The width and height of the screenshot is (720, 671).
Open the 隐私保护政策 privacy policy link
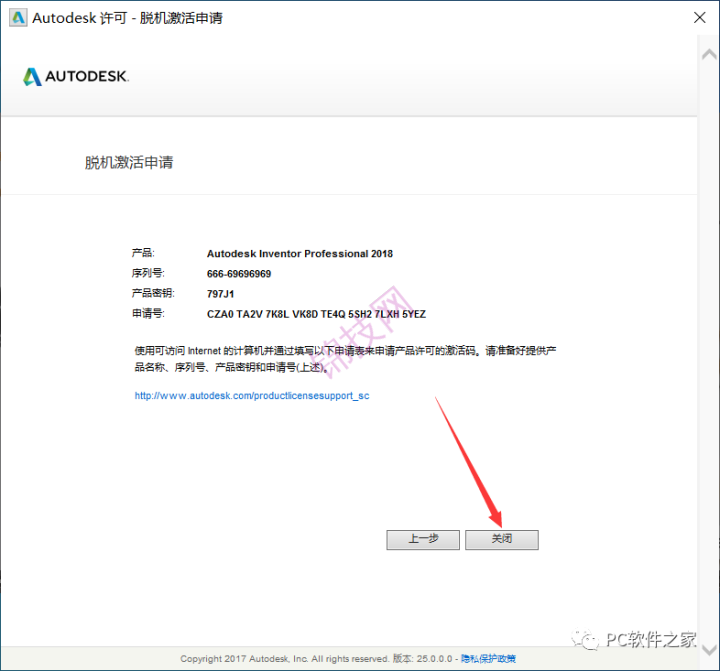click(488, 659)
